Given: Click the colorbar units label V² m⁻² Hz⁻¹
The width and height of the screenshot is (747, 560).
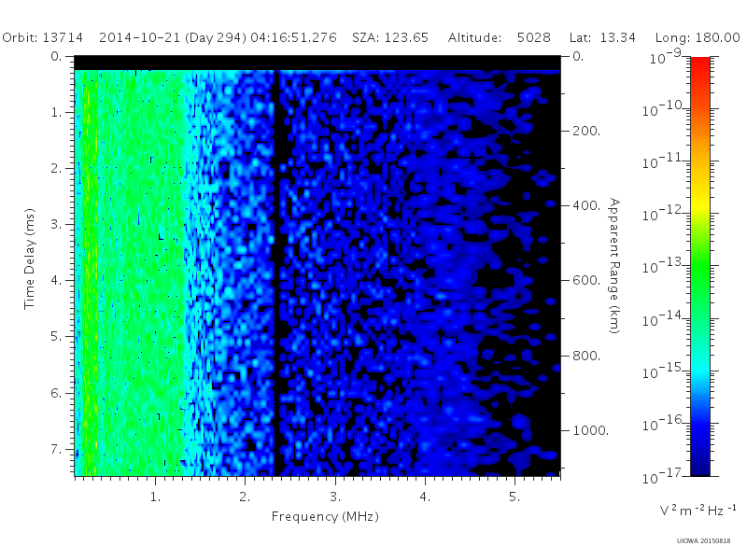Looking at the screenshot, I should coord(698,510).
